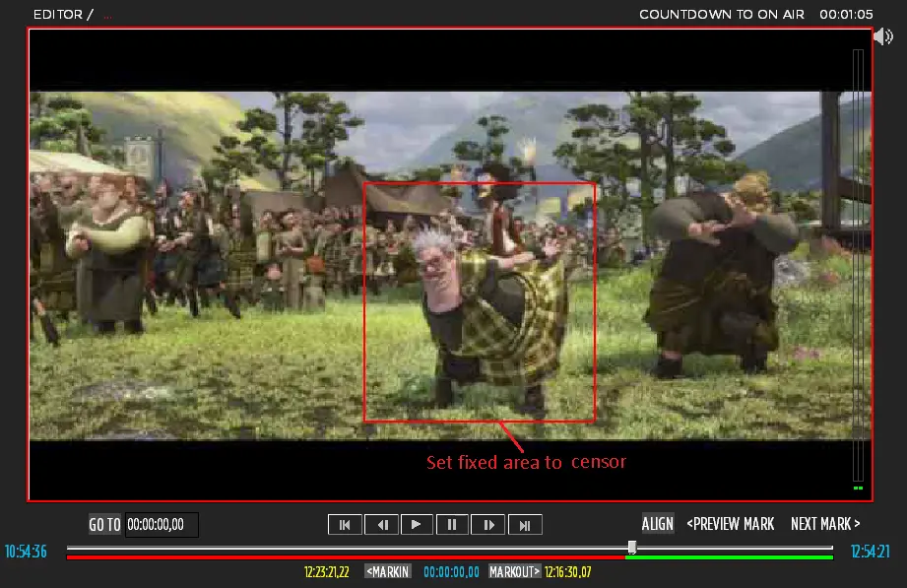Jump to NEXT MARK

825,524
